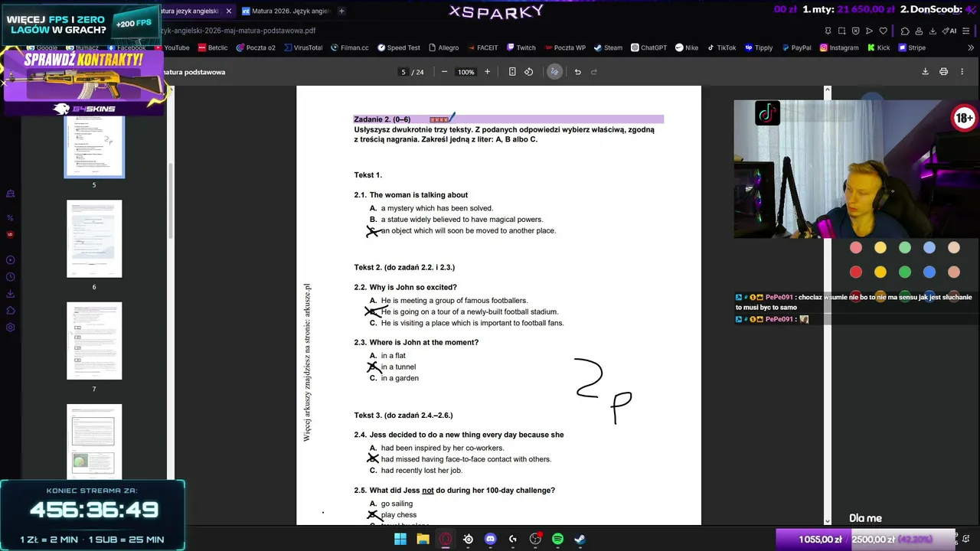Rotate the PDF page counterclockwise
Screen dimensions: 980x551
tap(528, 72)
